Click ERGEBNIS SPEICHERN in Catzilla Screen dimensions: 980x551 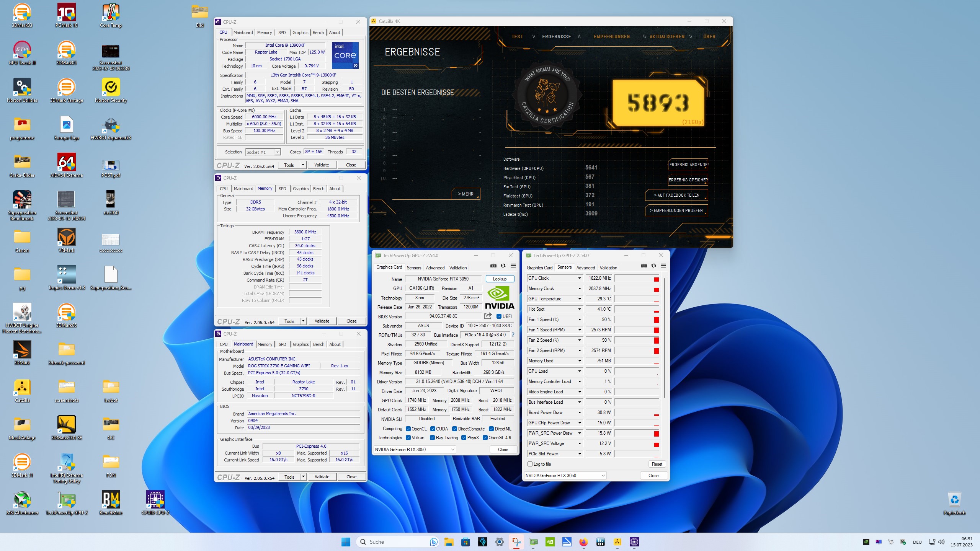688,180
